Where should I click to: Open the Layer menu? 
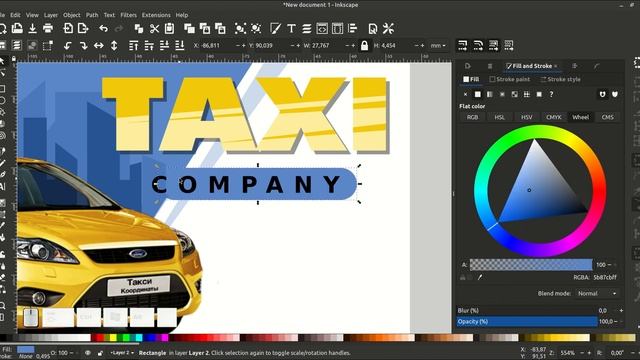point(51,15)
